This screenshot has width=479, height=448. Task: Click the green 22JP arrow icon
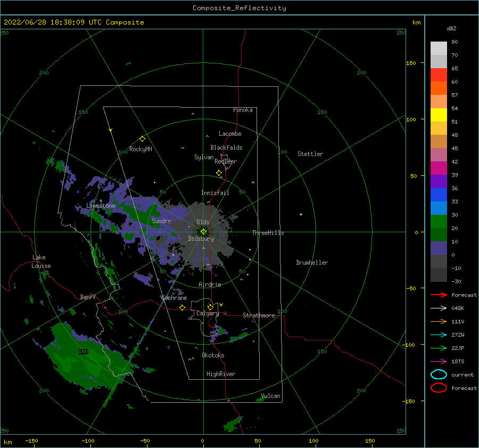(439, 348)
